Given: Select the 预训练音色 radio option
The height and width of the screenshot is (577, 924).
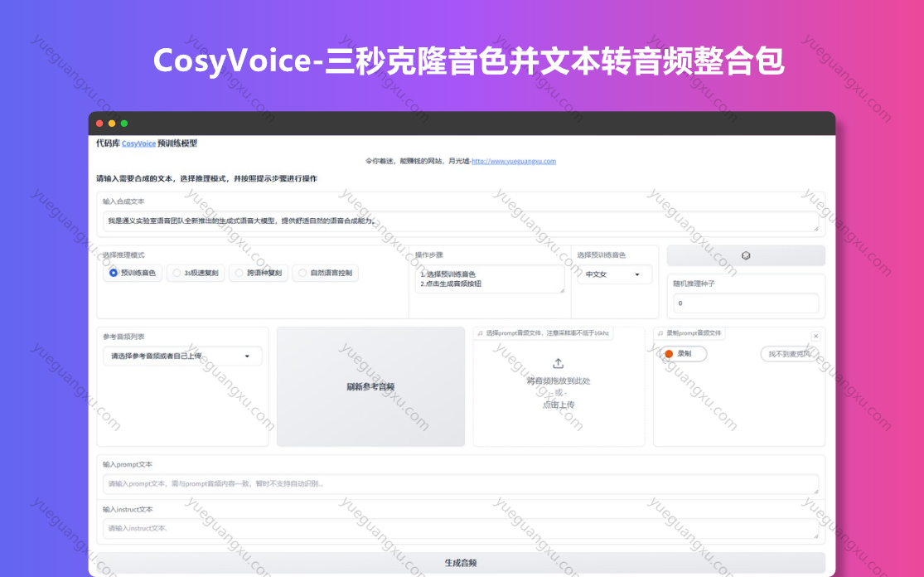Looking at the screenshot, I should point(133,273).
